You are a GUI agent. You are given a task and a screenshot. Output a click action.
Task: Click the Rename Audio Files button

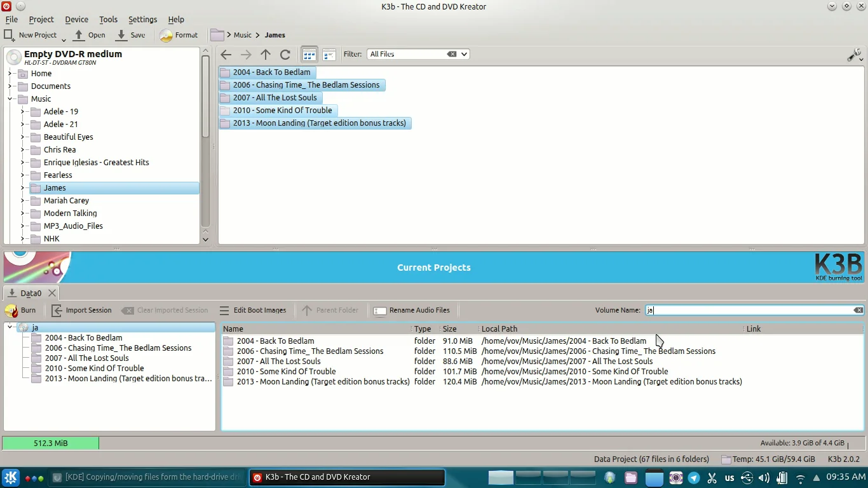(412, 310)
